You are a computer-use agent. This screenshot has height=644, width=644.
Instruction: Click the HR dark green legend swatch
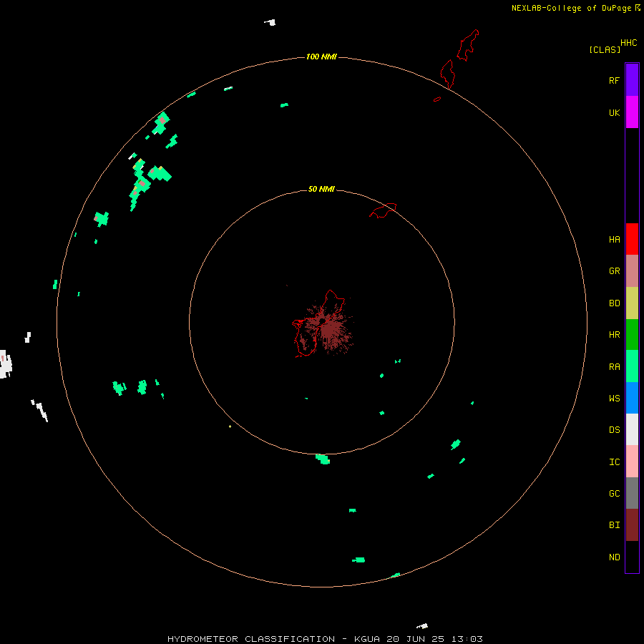click(x=632, y=335)
